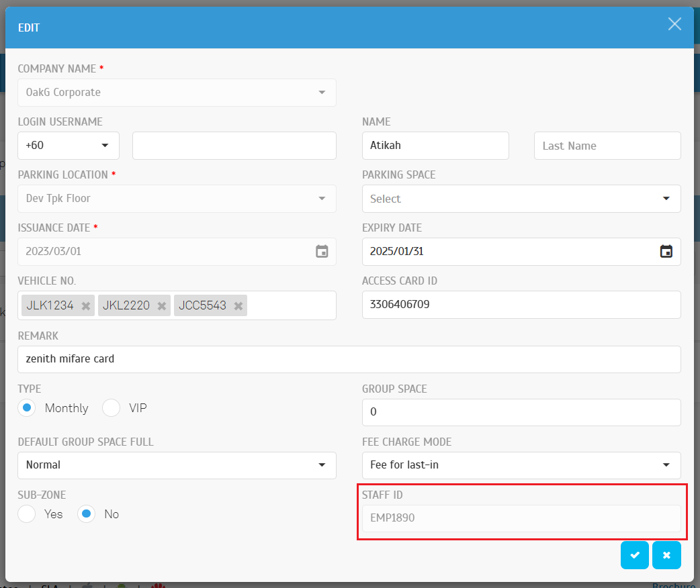Open the +60 country code dropdown
The width and height of the screenshot is (700, 588).
69,146
